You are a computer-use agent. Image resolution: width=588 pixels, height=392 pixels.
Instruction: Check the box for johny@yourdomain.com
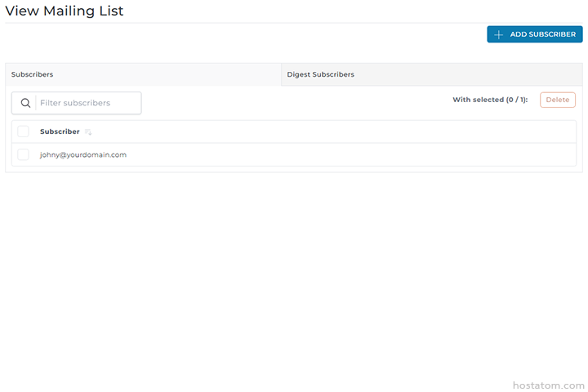(x=23, y=154)
